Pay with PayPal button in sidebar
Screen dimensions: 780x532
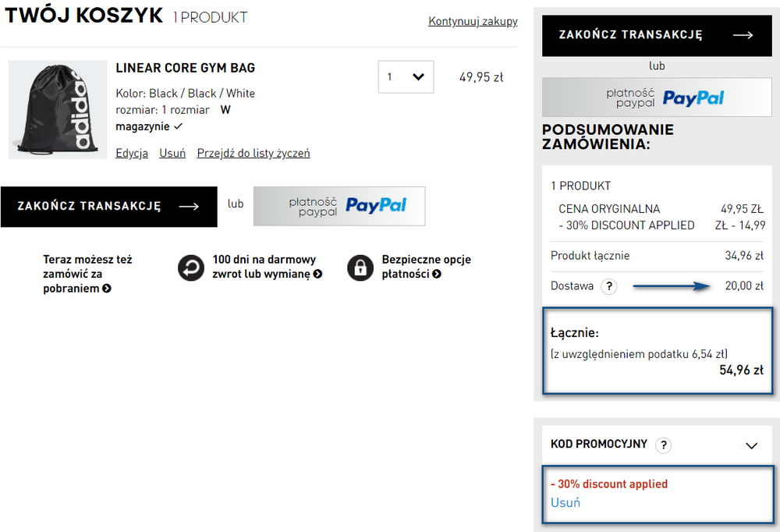(x=657, y=98)
